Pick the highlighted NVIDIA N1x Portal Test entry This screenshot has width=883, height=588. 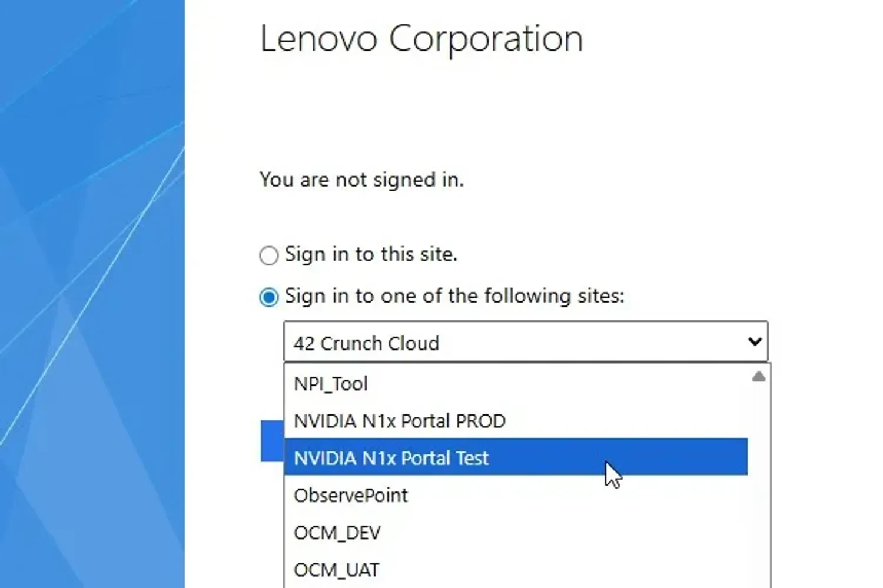[391, 458]
